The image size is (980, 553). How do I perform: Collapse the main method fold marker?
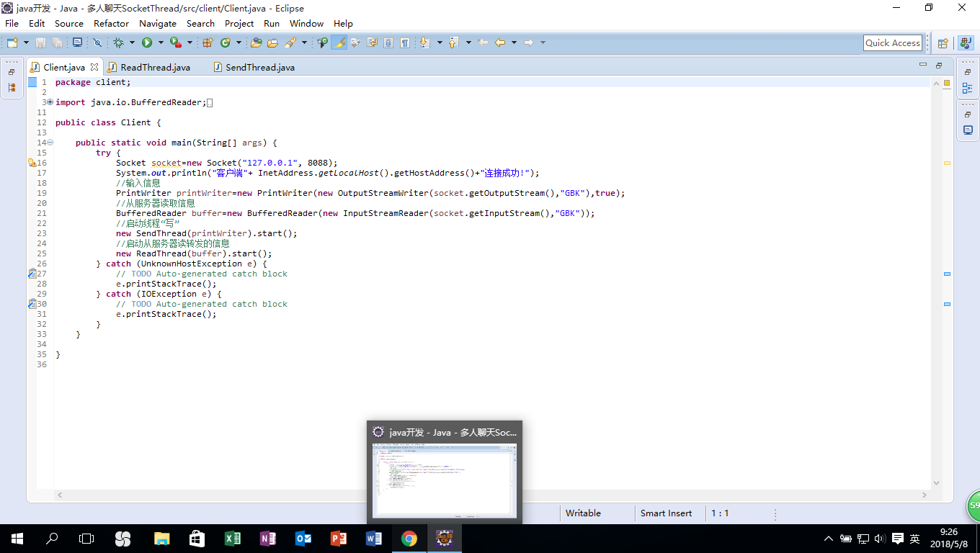[x=50, y=143]
